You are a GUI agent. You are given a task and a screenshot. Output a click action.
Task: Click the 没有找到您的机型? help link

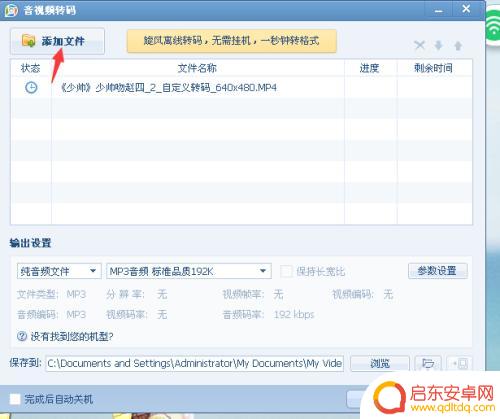(x=72, y=336)
